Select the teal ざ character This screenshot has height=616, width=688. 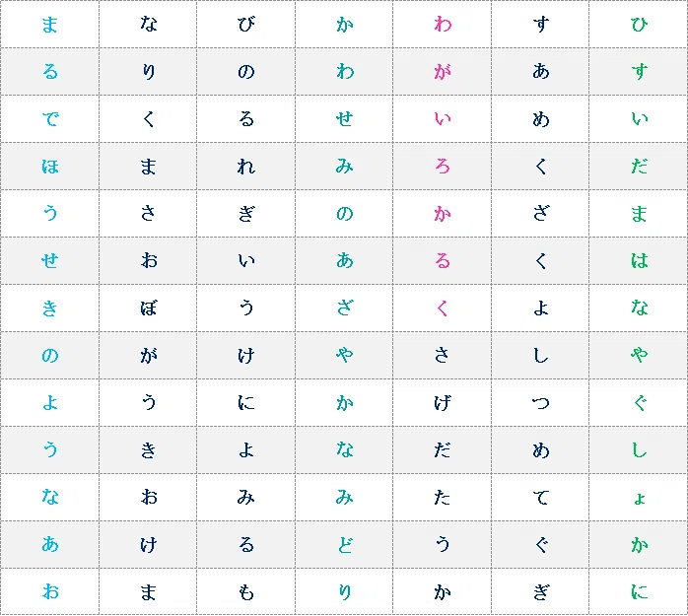[344, 308]
